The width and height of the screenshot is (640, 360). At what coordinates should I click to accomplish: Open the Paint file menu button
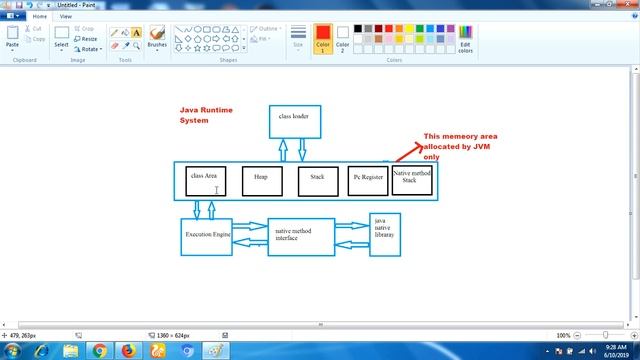pos(13,16)
